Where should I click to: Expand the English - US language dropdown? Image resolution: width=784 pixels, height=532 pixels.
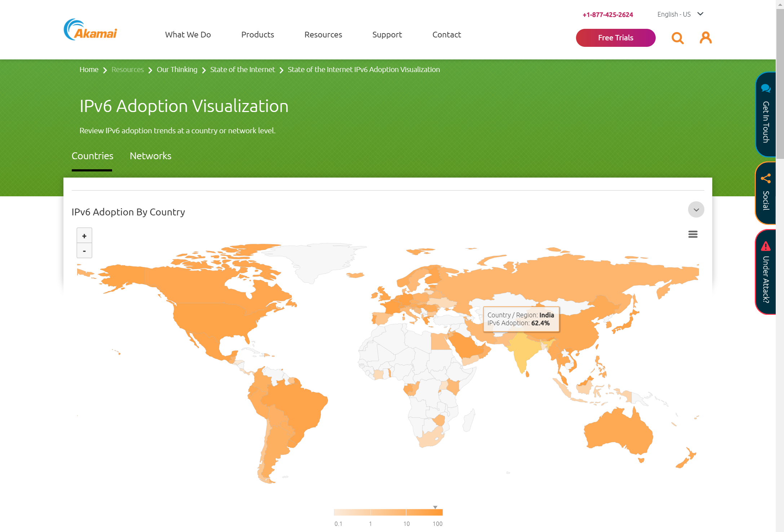tap(680, 14)
